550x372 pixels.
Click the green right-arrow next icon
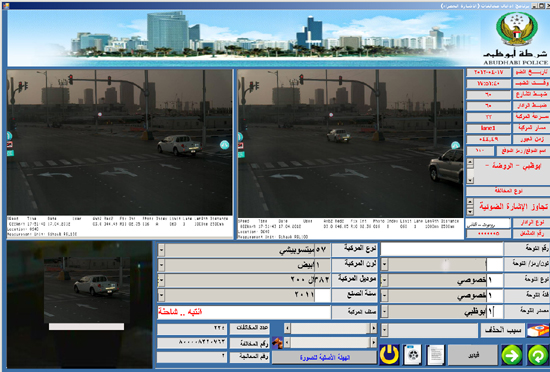[511, 355]
